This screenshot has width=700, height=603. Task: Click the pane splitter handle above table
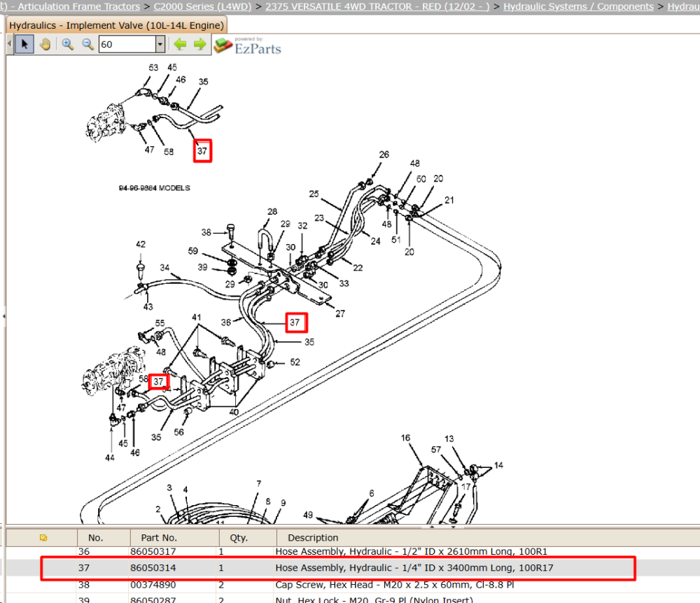(442, 527)
